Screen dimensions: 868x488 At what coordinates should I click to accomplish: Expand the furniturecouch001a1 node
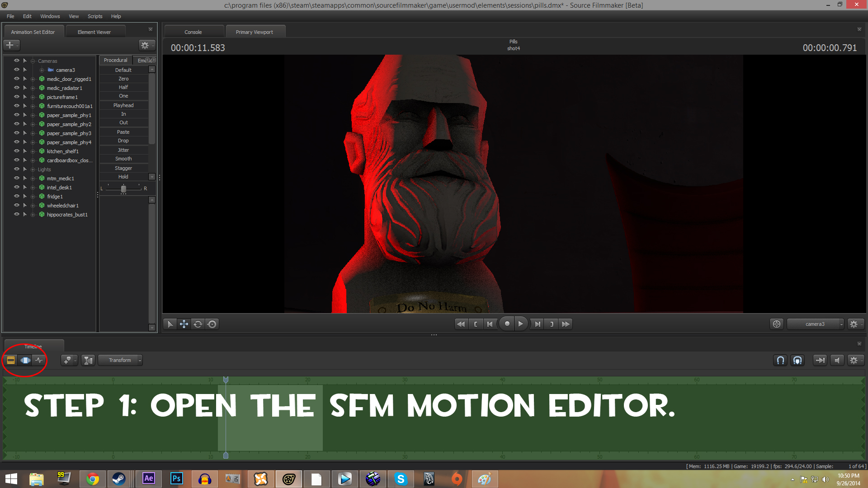click(33, 106)
